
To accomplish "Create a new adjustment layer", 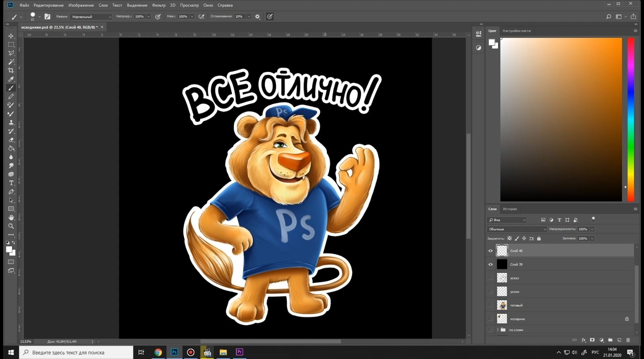I will [602, 340].
